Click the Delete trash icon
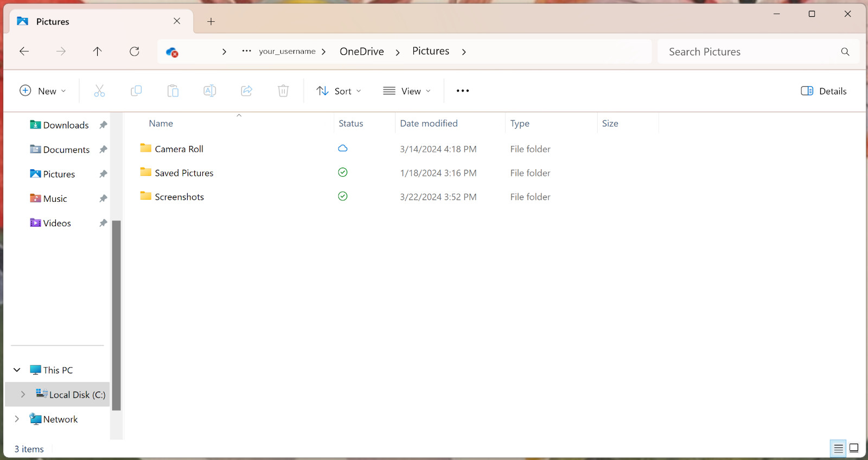Viewport: 868px width, 460px height. pos(283,91)
